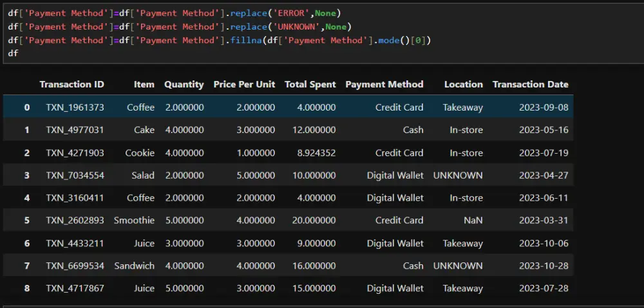Click Cash payment in Cake row

click(413, 130)
